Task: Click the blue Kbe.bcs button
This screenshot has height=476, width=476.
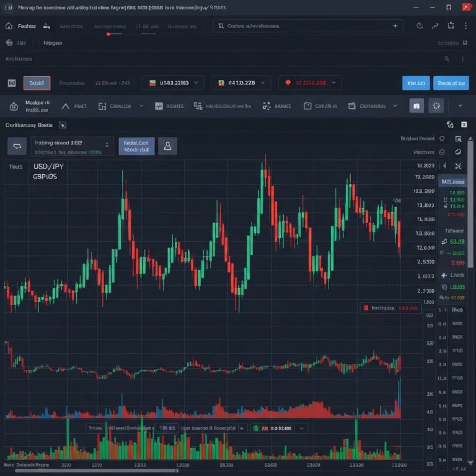Action: [x=416, y=82]
